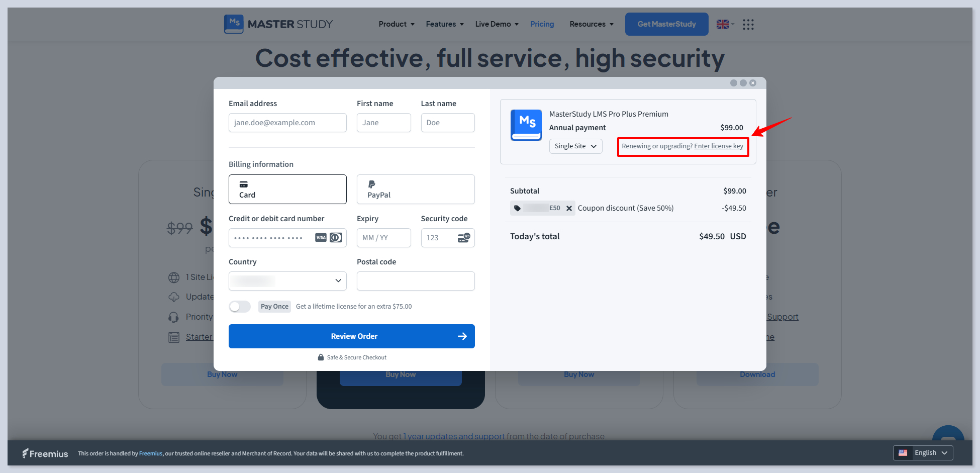Enable the Pay Once lifetime toggle
980x473 pixels.
[240, 307]
